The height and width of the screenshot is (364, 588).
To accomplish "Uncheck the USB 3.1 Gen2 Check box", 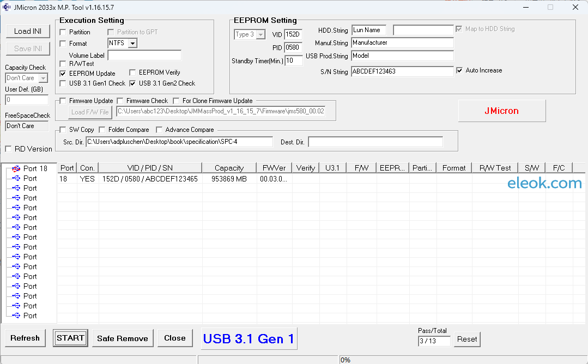I will coord(132,83).
